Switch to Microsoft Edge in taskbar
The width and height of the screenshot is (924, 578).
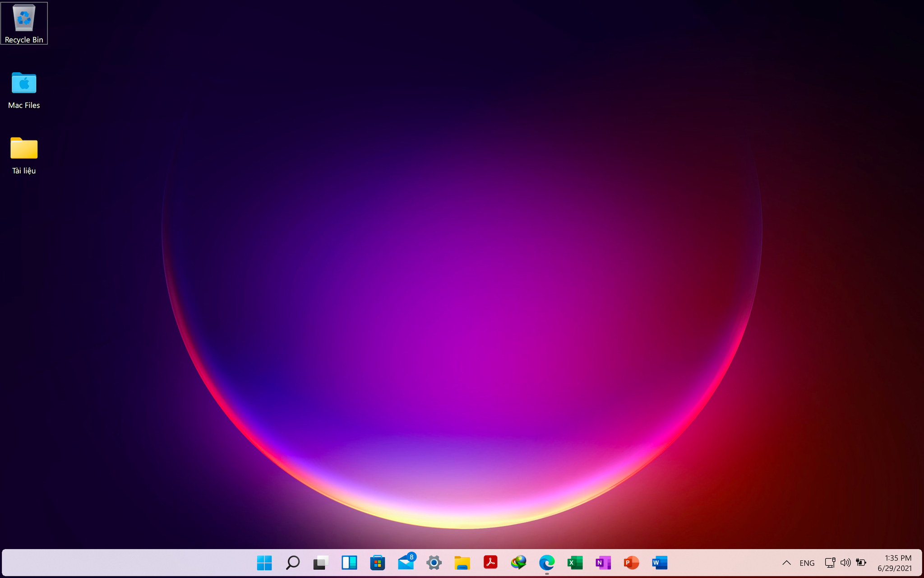point(547,563)
